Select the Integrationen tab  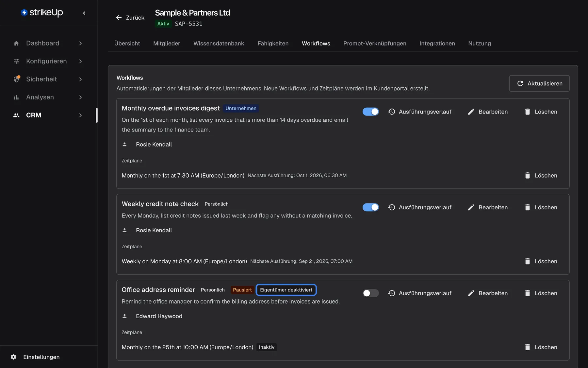(x=437, y=44)
